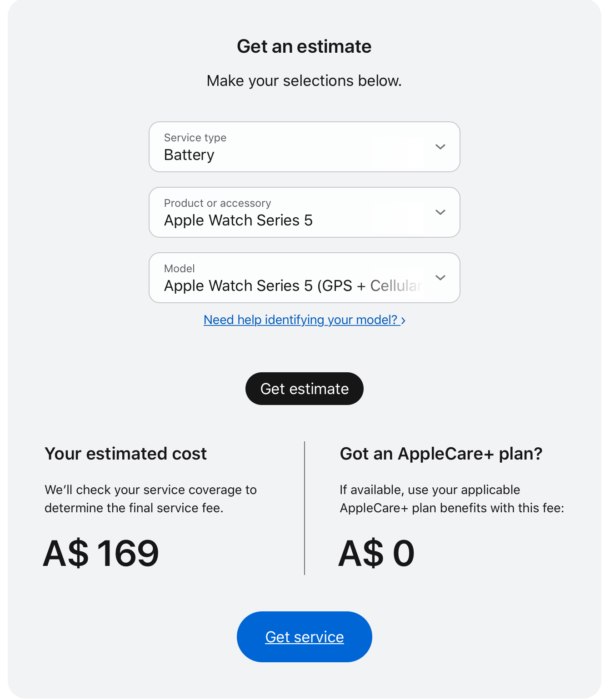Click the chevron in the Model field
Viewport: 610px width, 700px height.
[x=440, y=278]
